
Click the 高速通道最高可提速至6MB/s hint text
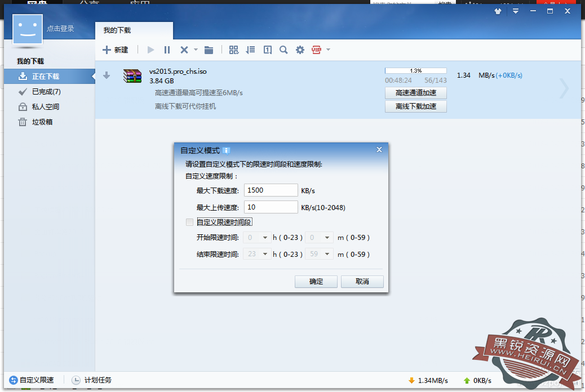(x=199, y=93)
